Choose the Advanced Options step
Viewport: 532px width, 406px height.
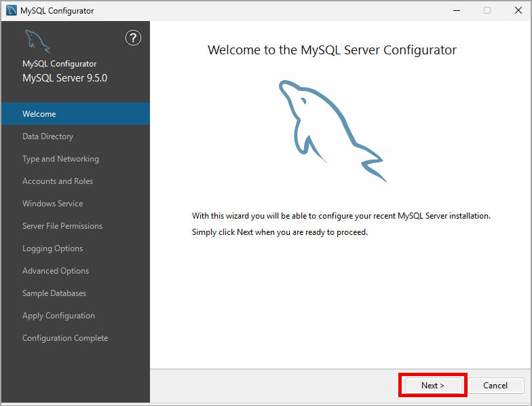pyautogui.click(x=56, y=271)
